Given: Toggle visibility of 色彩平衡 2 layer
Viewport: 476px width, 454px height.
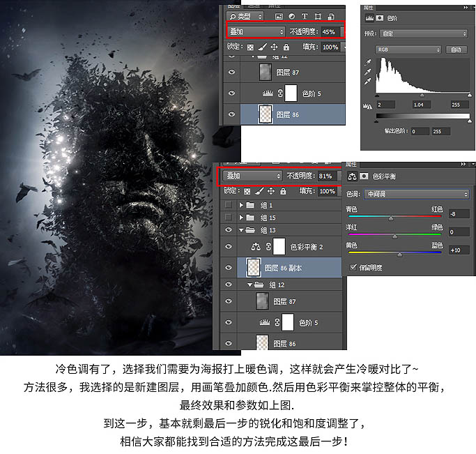Looking at the screenshot, I should (x=229, y=247).
